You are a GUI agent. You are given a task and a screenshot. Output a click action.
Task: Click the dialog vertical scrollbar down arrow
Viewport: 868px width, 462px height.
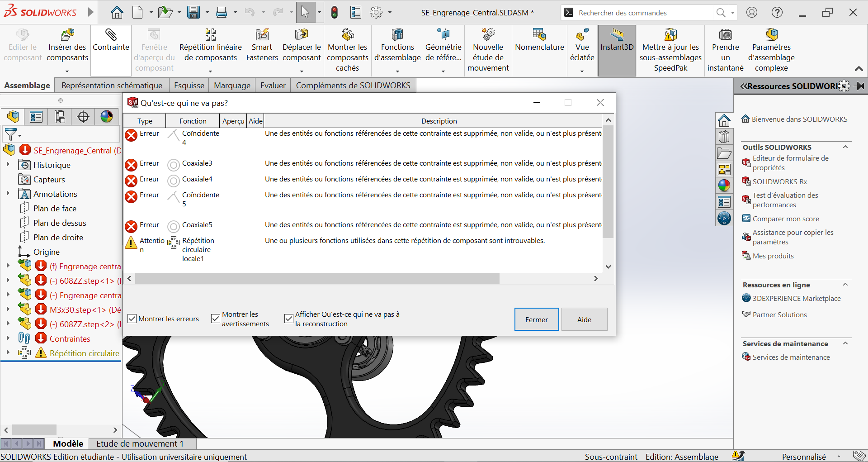coord(608,267)
